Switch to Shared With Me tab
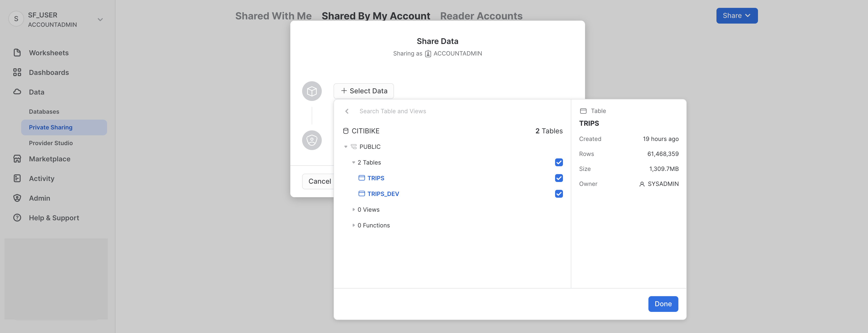868x333 pixels. pyautogui.click(x=273, y=16)
